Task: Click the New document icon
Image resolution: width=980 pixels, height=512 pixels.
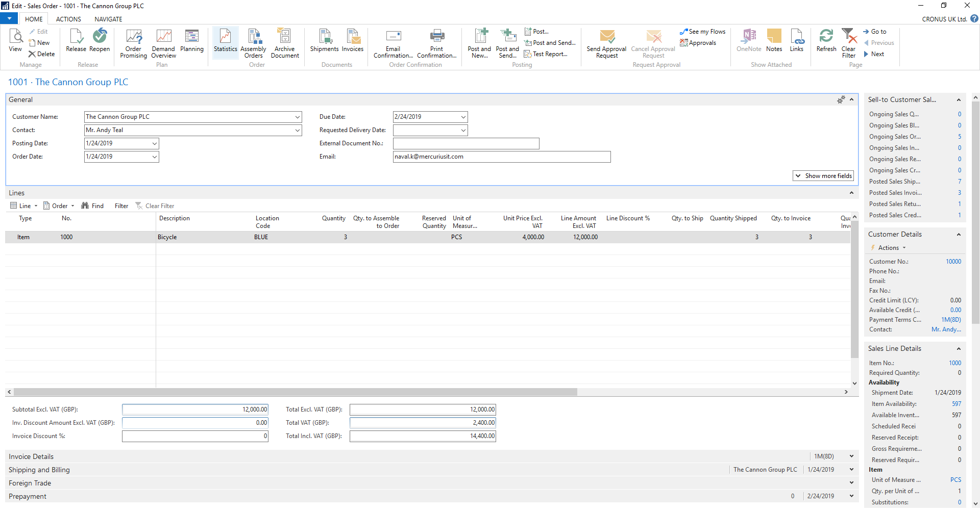Action: tap(39, 43)
